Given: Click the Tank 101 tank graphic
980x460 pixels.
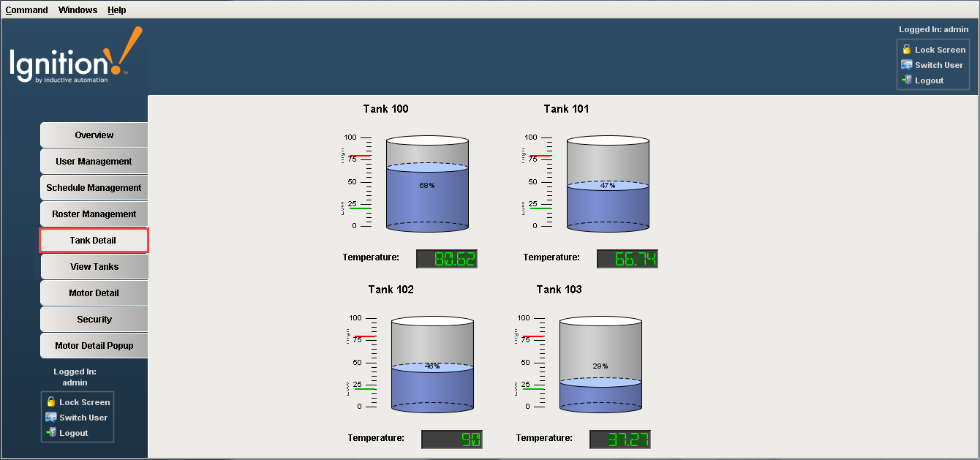Looking at the screenshot, I should coord(608,183).
